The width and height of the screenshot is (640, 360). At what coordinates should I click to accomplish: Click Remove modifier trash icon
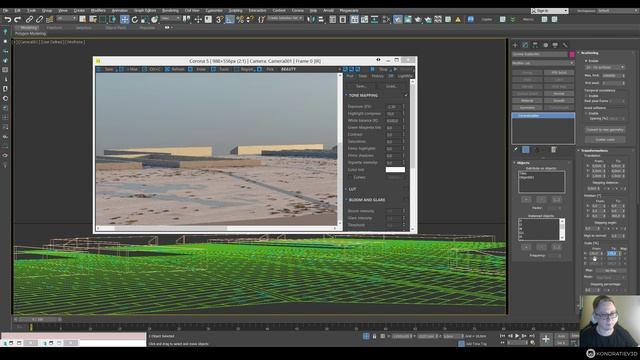pos(553,150)
